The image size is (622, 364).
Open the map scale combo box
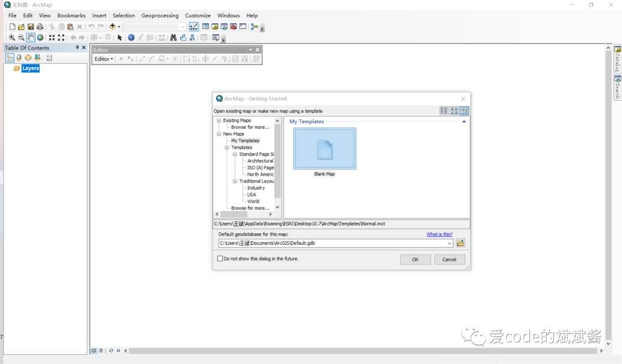(155, 26)
